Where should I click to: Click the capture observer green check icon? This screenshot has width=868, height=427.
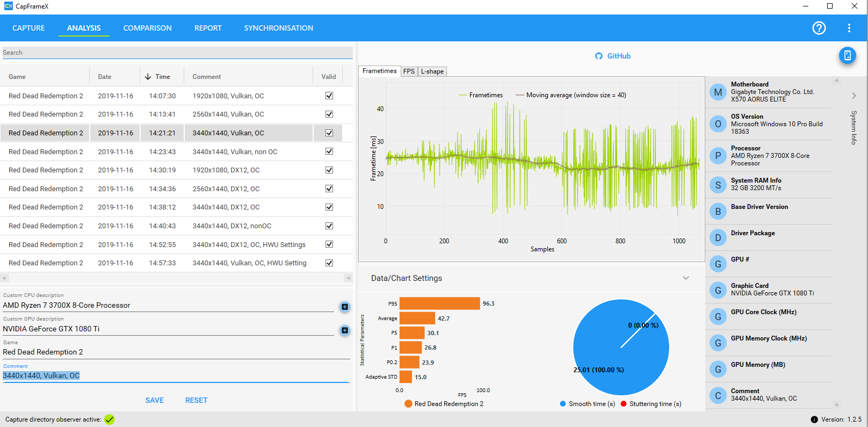(110, 419)
